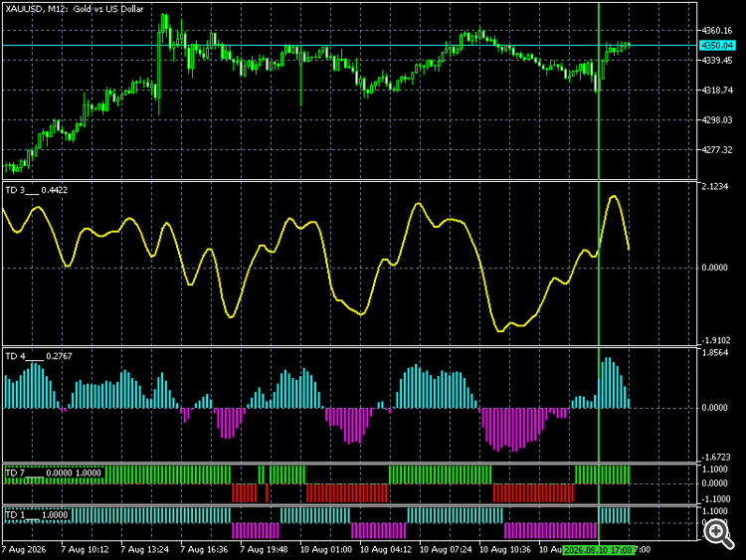Click the TD 1 indicator label

click(x=36, y=515)
